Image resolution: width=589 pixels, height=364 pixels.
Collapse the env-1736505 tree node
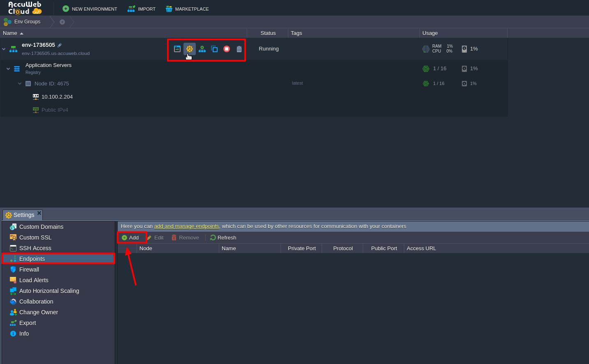(x=4, y=49)
